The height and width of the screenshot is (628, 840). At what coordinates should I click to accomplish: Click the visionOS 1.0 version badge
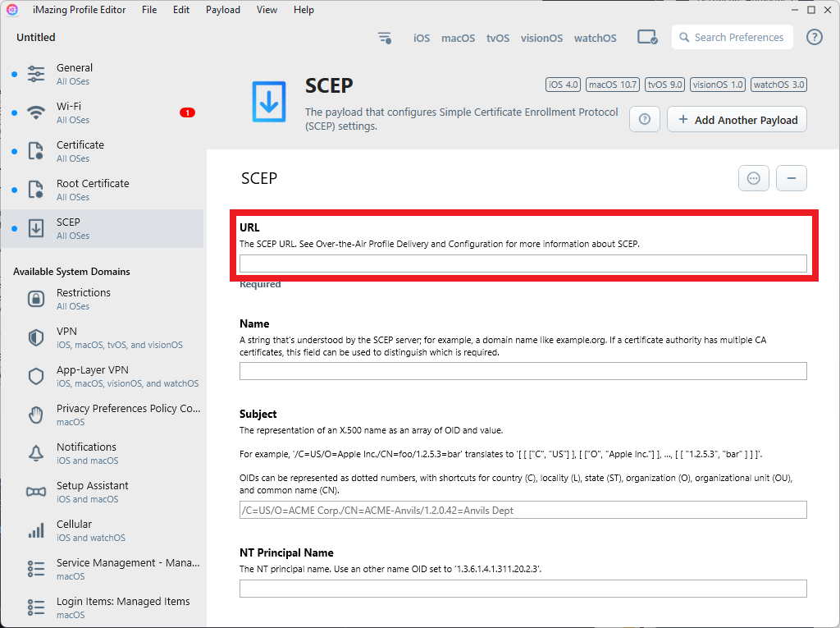click(x=717, y=85)
